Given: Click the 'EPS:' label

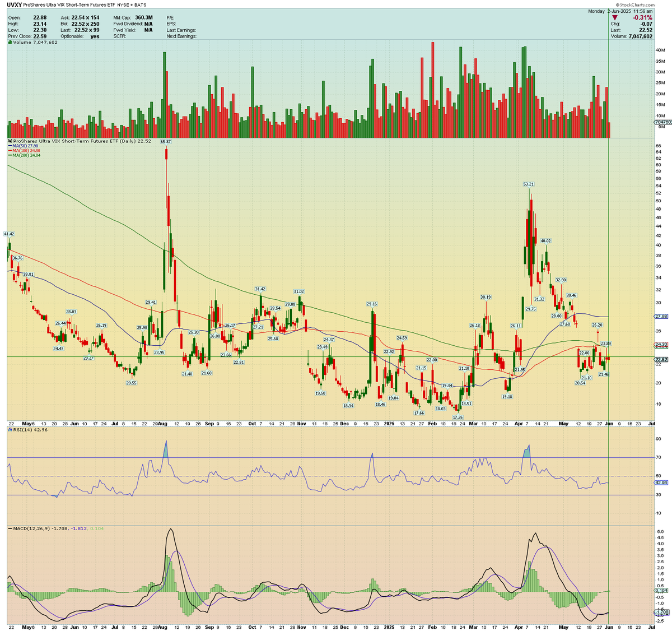Looking at the screenshot, I should 171,24.
